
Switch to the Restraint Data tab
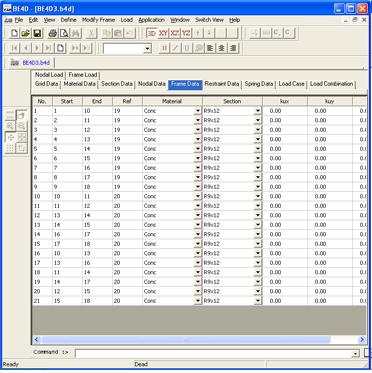point(222,84)
